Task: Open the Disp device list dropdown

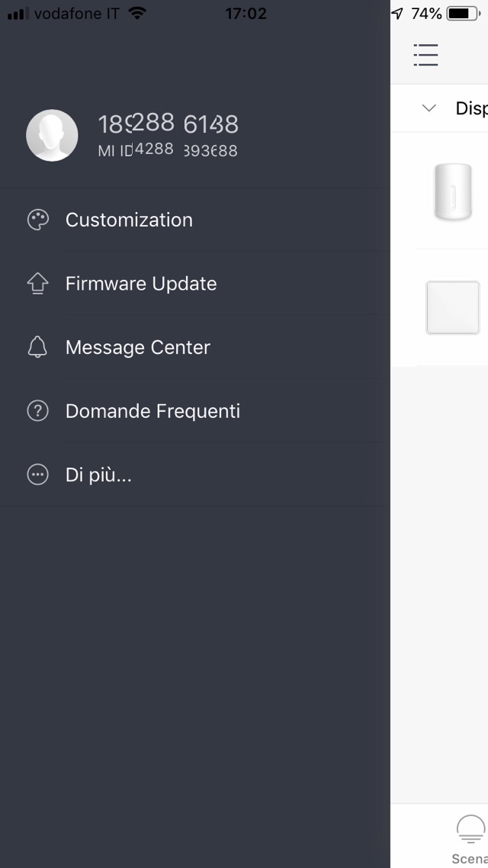Action: pos(471,108)
